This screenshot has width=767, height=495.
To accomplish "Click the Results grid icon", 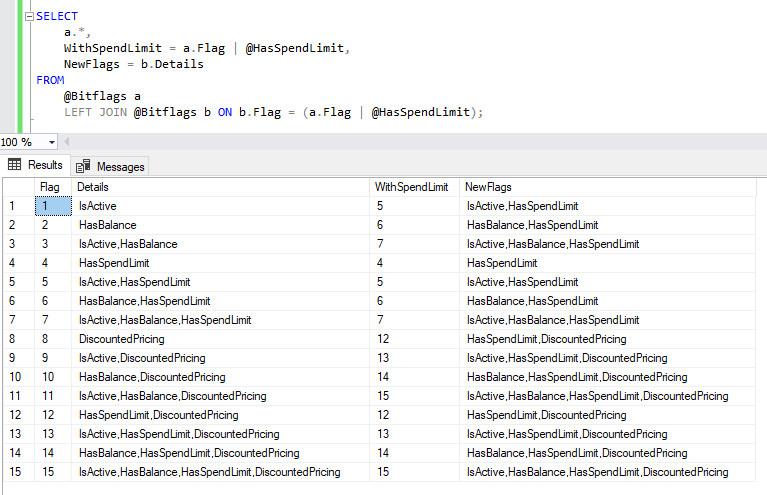I will (15, 165).
